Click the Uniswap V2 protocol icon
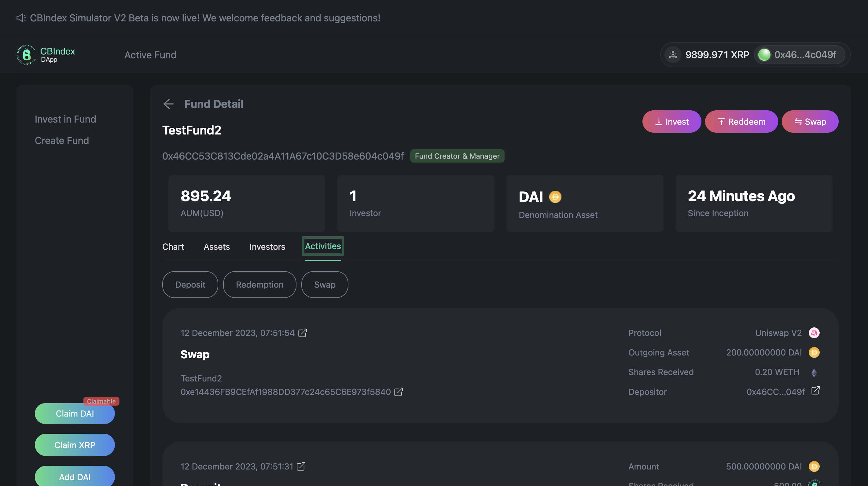The height and width of the screenshot is (486, 868). pyautogui.click(x=814, y=333)
